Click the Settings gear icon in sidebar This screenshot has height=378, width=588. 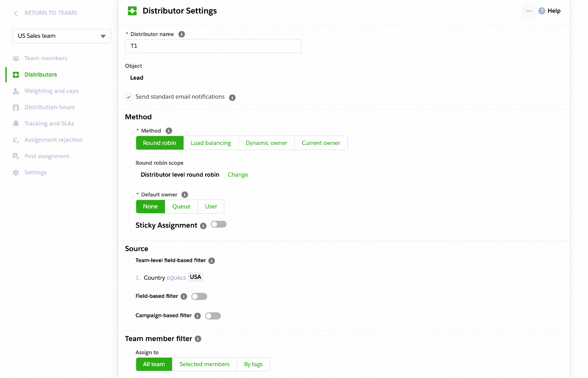click(16, 172)
